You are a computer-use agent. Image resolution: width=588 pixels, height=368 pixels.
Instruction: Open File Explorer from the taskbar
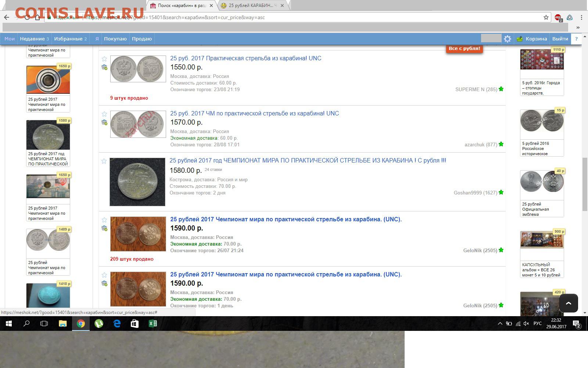pos(63,324)
